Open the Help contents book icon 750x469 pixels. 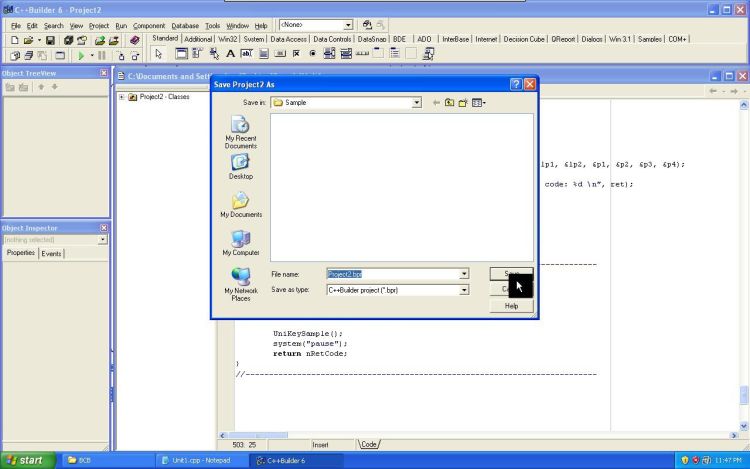(x=134, y=41)
